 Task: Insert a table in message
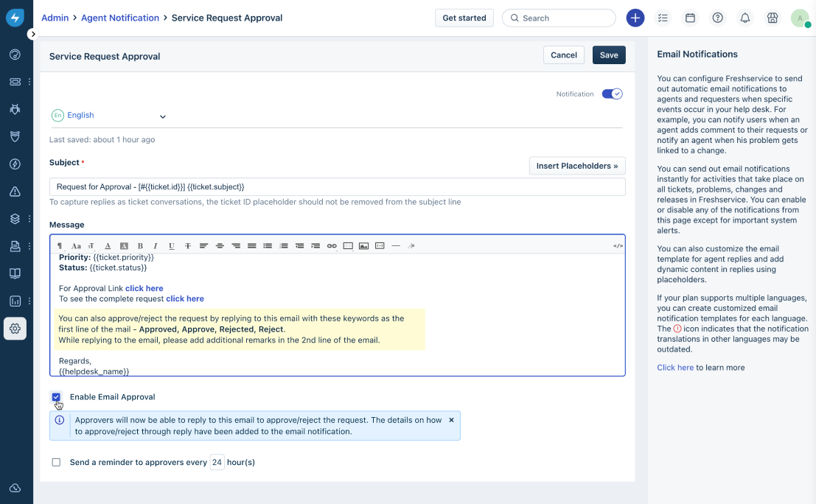coord(348,246)
